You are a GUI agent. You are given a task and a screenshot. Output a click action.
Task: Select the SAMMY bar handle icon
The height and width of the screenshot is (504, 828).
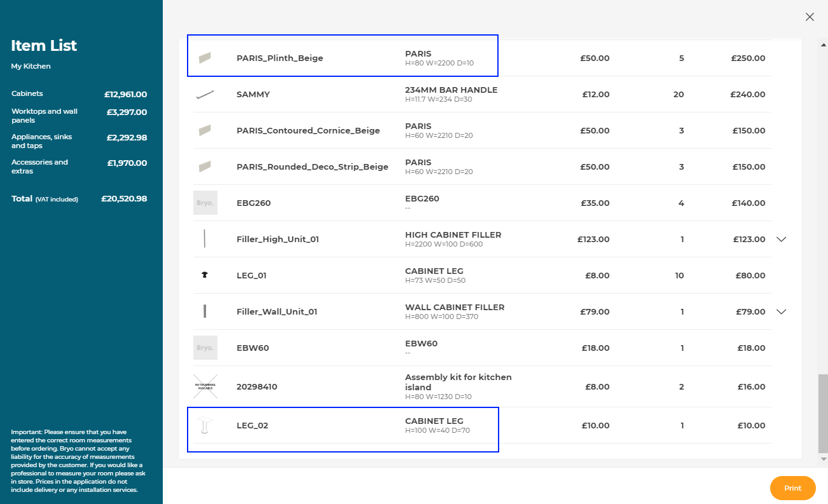tap(205, 93)
